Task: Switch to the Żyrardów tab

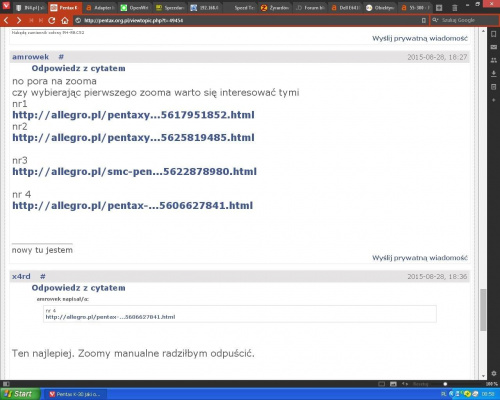Action: (x=275, y=8)
